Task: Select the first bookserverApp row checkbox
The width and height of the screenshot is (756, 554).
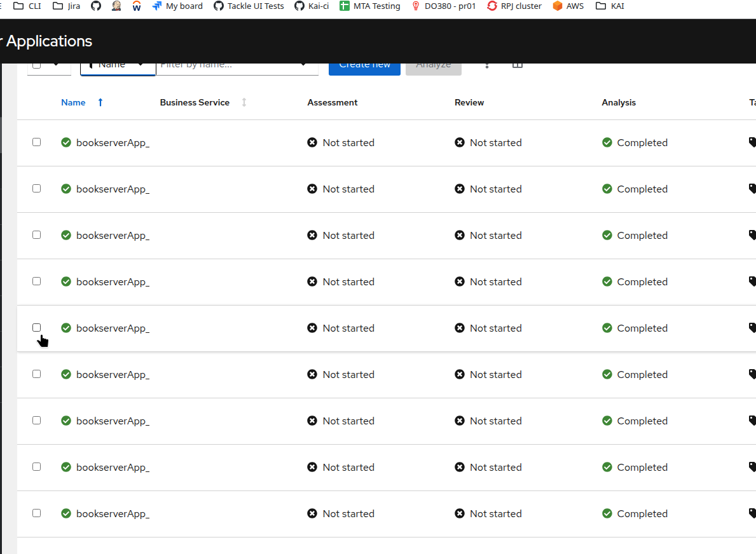Action: point(37,142)
